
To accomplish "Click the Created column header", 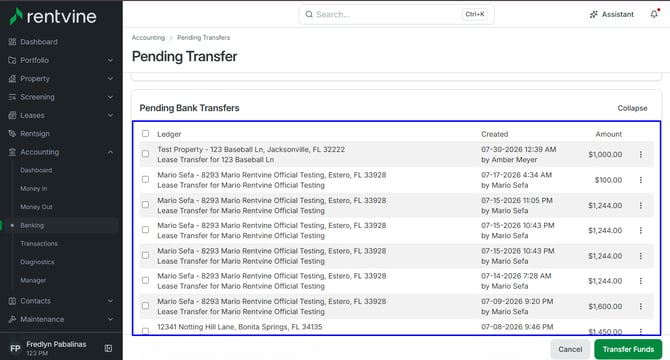I will 494,134.
